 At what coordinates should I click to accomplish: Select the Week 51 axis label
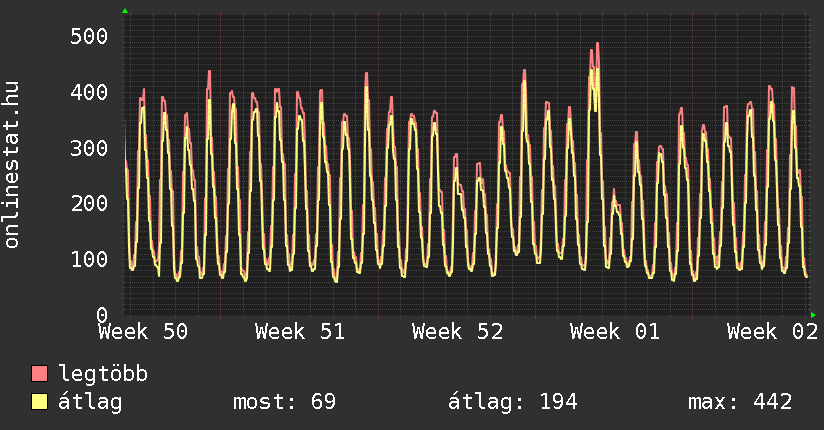[x=300, y=332]
